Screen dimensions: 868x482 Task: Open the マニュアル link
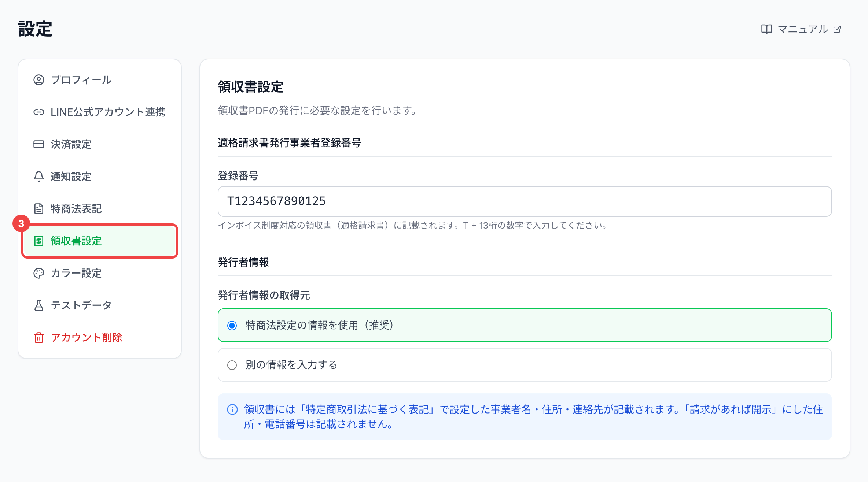[801, 29]
